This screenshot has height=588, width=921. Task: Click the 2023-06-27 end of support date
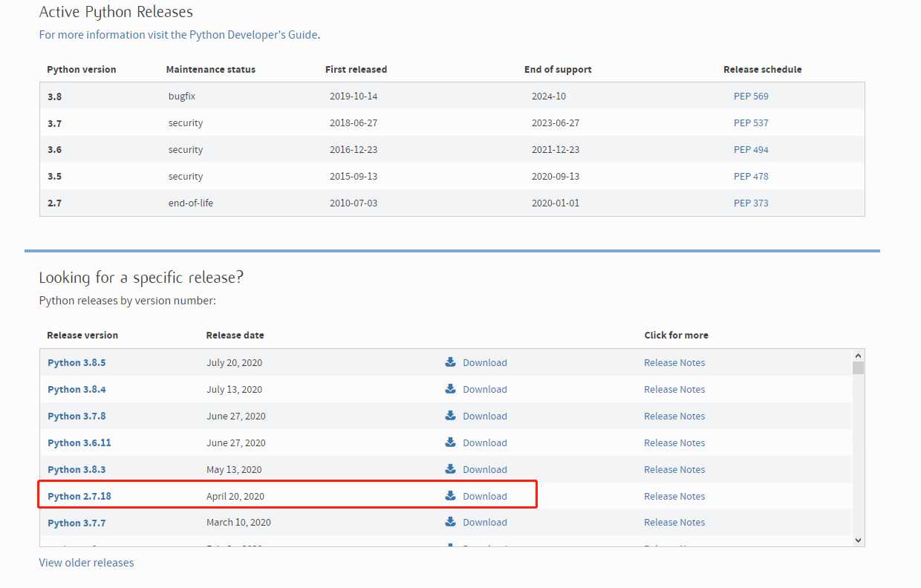pyautogui.click(x=556, y=123)
